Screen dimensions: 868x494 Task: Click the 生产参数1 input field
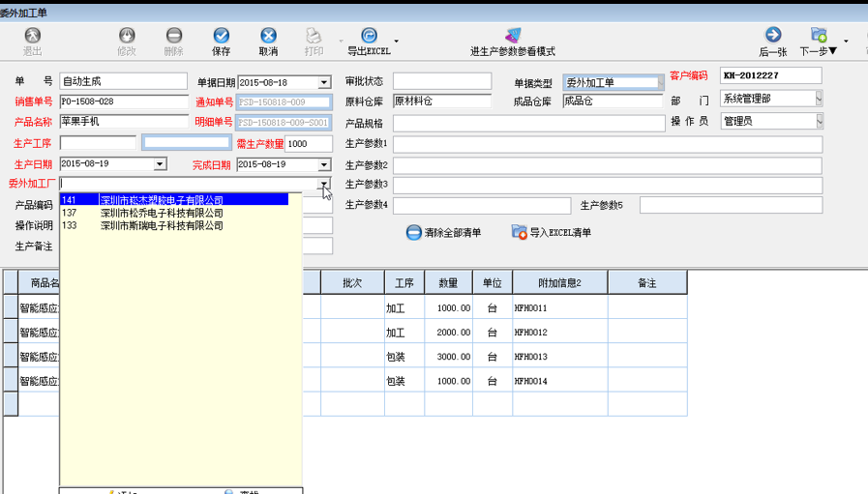click(x=608, y=144)
